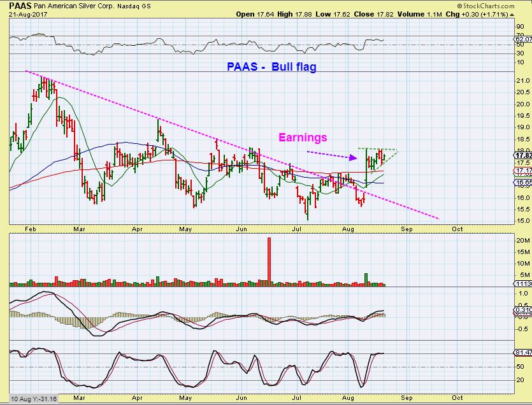
Task: Click the 21.0 price axis label
Action: coord(523,81)
